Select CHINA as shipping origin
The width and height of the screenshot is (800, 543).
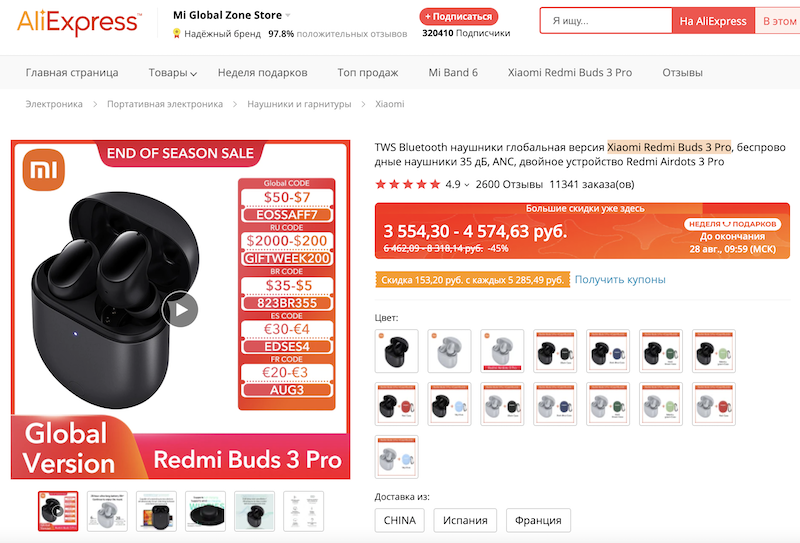pyautogui.click(x=399, y=520)
